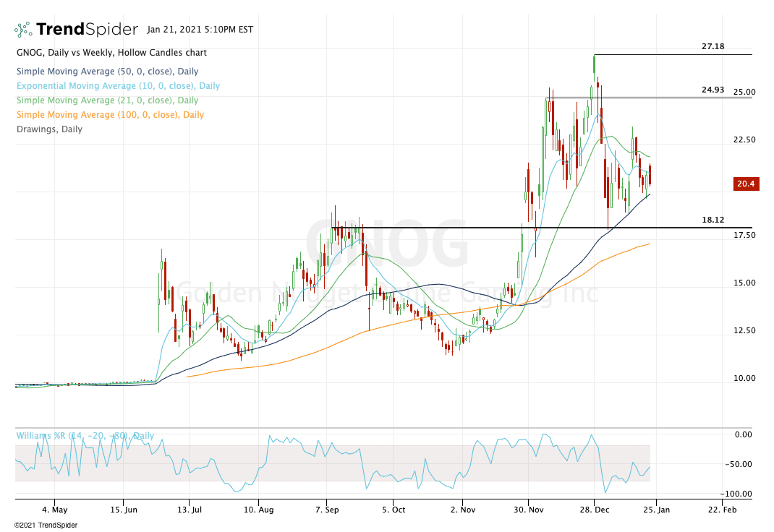This screenshot has width=774, height=532.
Task: Click the ©2021 TrendSpider copyright text
Action: (x=45, y=525)
